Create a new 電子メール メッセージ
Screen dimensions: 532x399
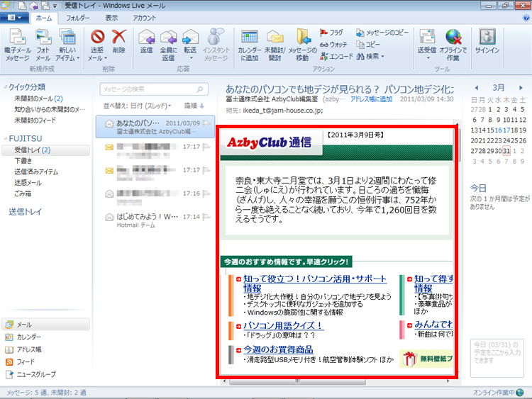pyautogui.click(x=17, y=45)
